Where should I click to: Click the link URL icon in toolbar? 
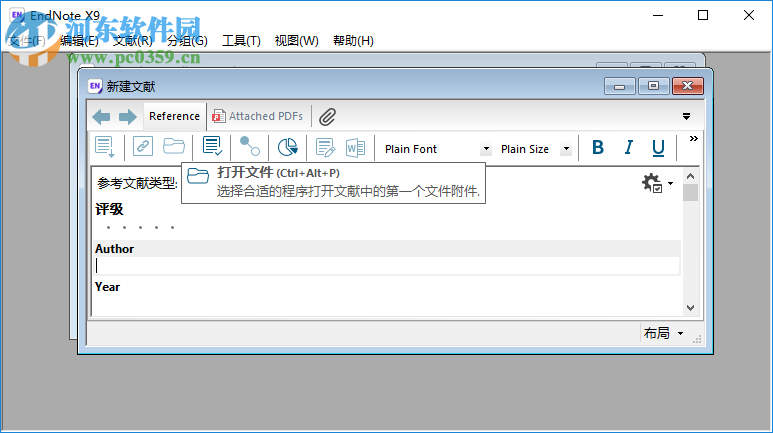click(142, 146)
